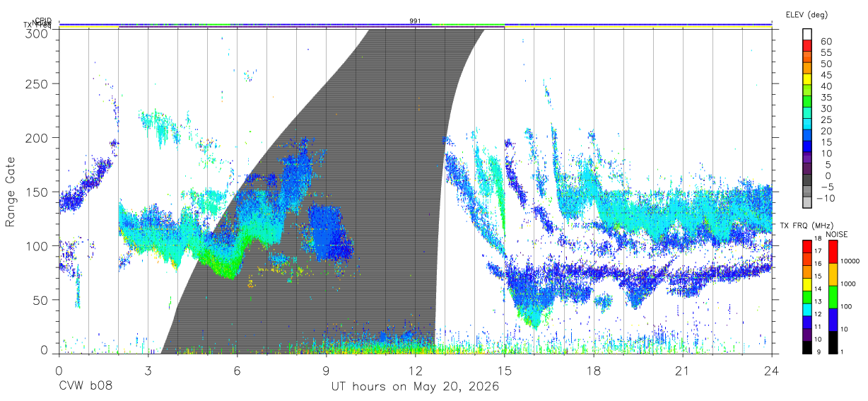Click the green NOISE segment between 100 and 1000
Viewport: 868px width, 401px height.
pyautogui.click(x=833, y=296)
